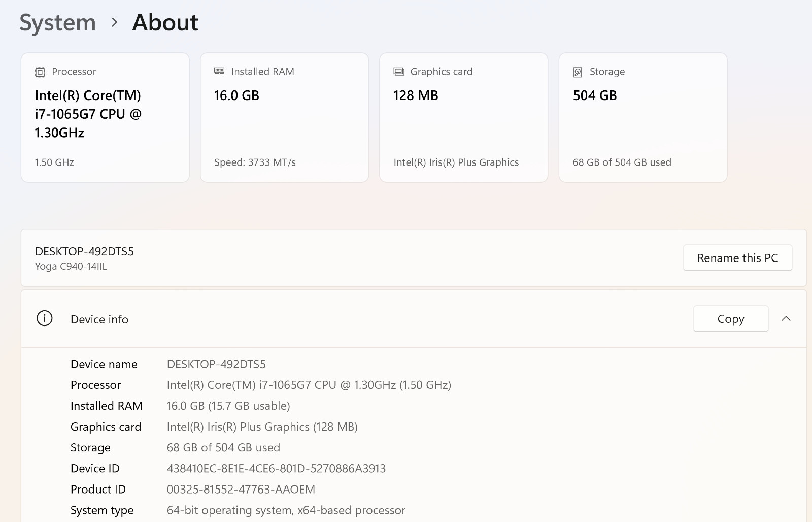Screen dimensions: 812x522
Task: Click the Processor chip icon
Action: click(40, 72)
